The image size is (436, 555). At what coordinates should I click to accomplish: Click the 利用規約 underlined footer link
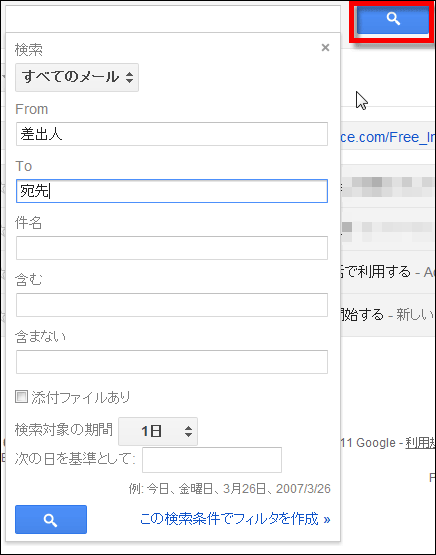click(x=420, y=443)
